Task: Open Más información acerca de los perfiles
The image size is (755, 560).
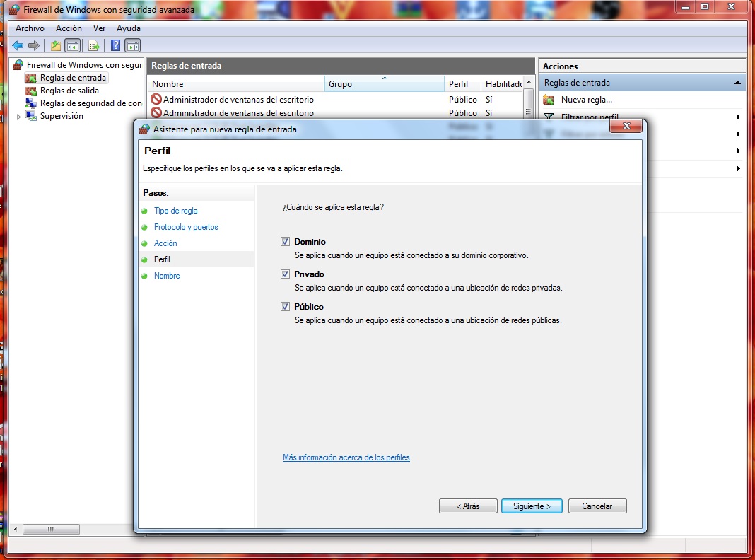Action: click(346, 457)
